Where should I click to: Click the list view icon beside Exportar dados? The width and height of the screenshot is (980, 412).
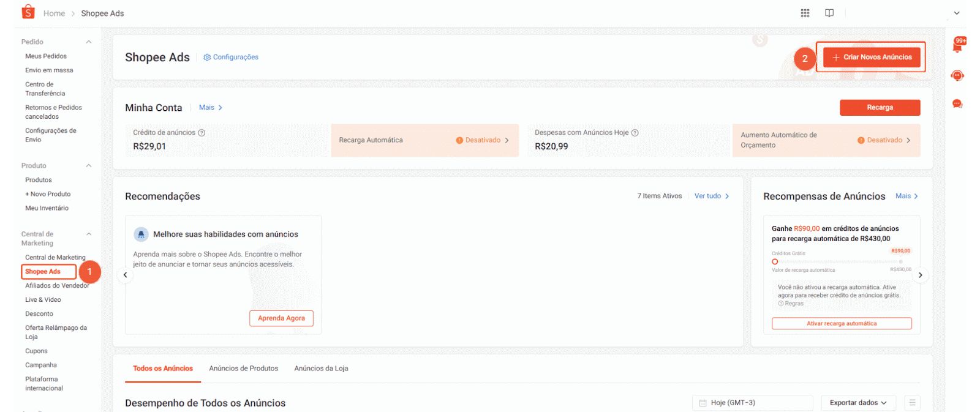912,402
